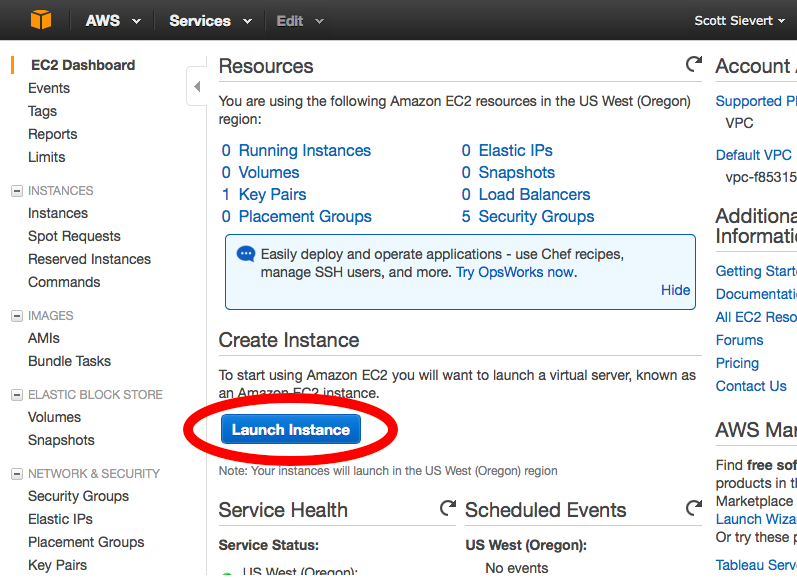Click the Launch Instance button

[291, 430]
